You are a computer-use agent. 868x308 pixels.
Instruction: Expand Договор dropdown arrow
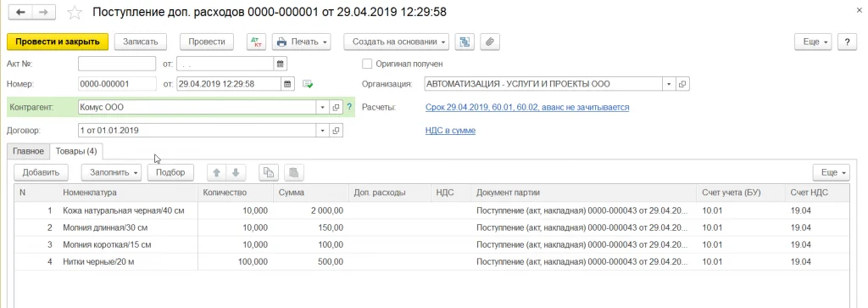point(323,131)
